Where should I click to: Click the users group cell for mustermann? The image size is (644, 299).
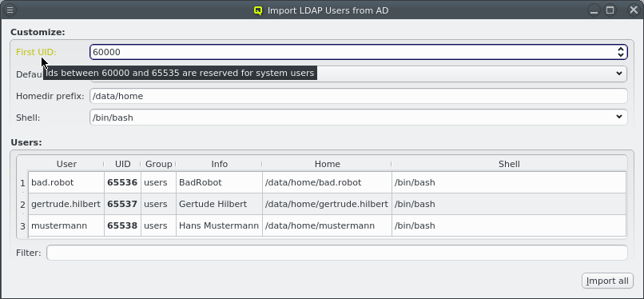click(x=158, y=225)
